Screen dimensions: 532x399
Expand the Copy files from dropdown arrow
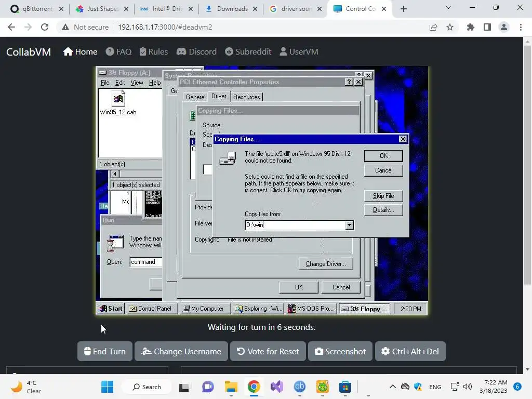pos(349,225)
